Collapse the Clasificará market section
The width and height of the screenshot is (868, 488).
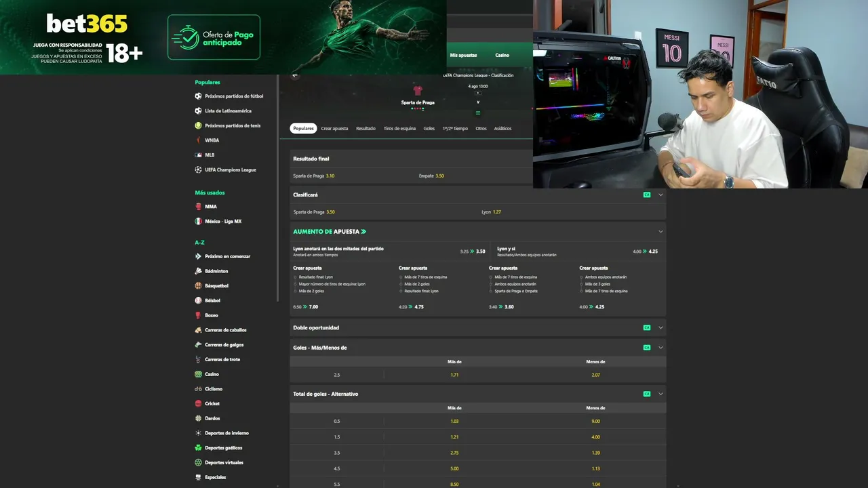660,195
